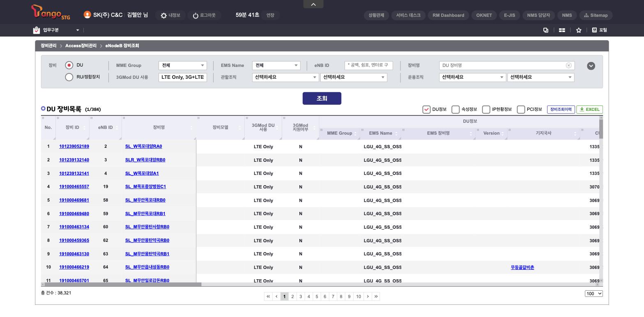Go to the next page arrow

(x=368, y=296)
